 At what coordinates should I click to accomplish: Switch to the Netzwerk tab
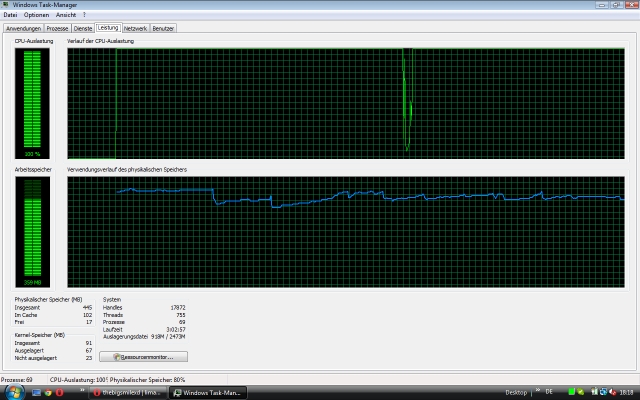pos(136,29)
